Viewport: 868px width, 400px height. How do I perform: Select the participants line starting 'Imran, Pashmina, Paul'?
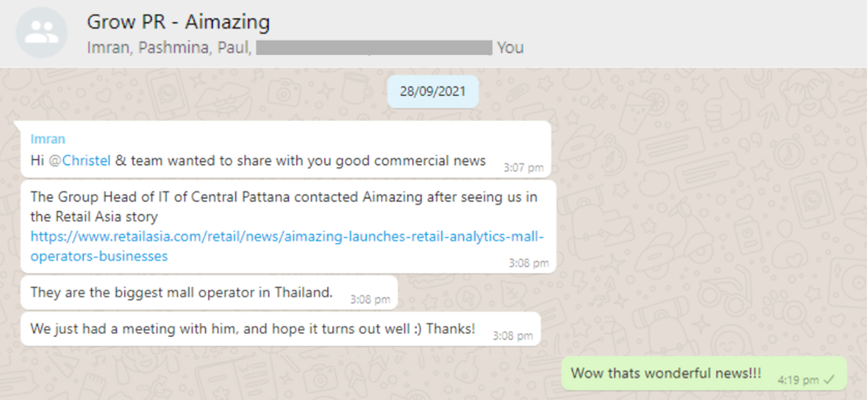pos(305,48)
